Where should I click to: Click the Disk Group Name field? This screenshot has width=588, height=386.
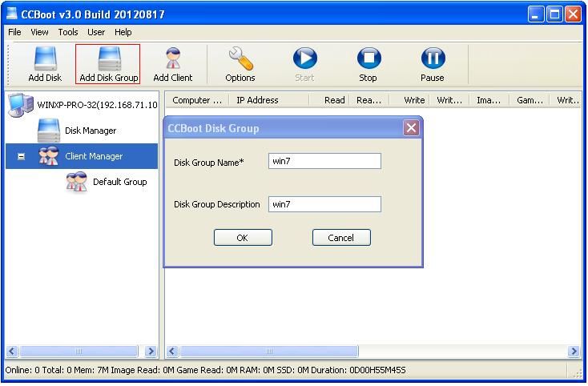pos(324,161)
